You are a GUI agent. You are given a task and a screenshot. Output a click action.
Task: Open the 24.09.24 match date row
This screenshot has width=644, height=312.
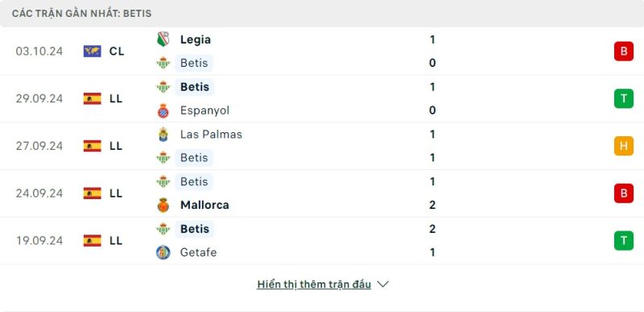pos(322,193)
